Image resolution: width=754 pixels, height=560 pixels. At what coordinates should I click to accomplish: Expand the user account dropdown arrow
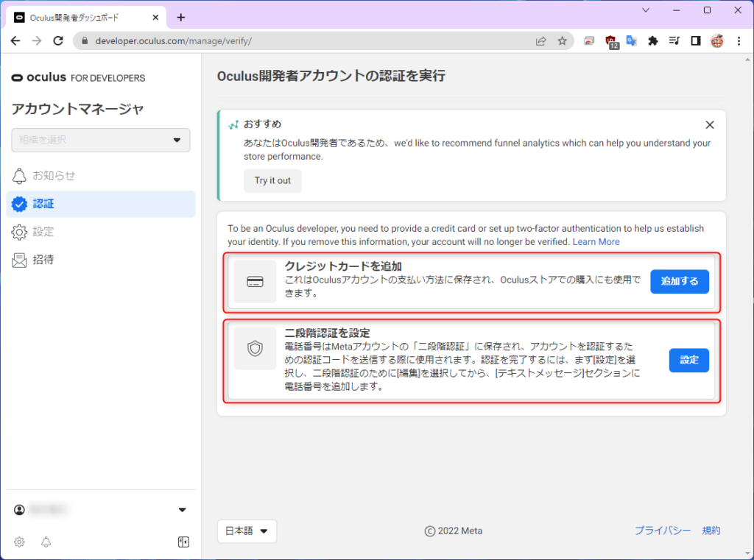[183, 510]
